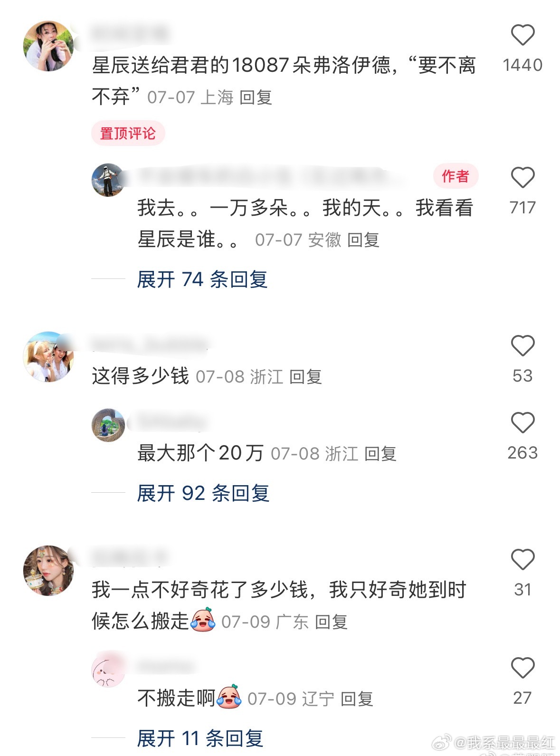This screenshot has height=756, width=560.
Task: Reply to the author's Anhui comment
Action: [x=363, y=240]
